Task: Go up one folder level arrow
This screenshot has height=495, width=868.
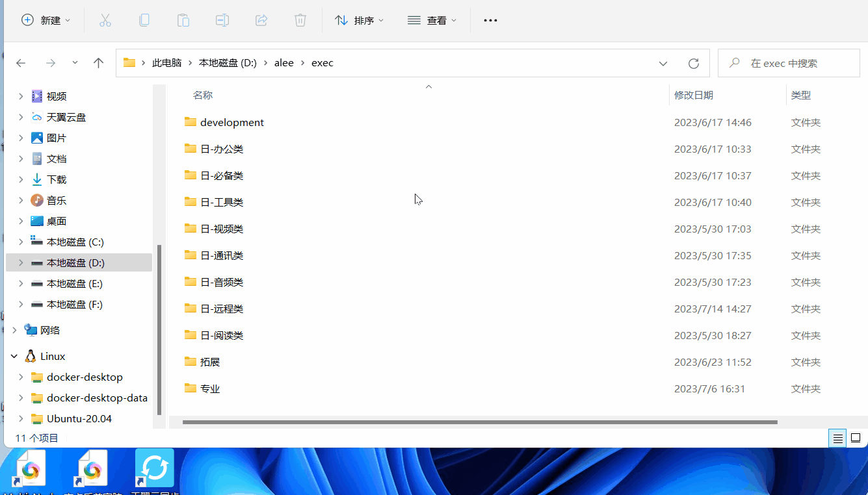Action: pyautogui.click(x=98, y=63)
